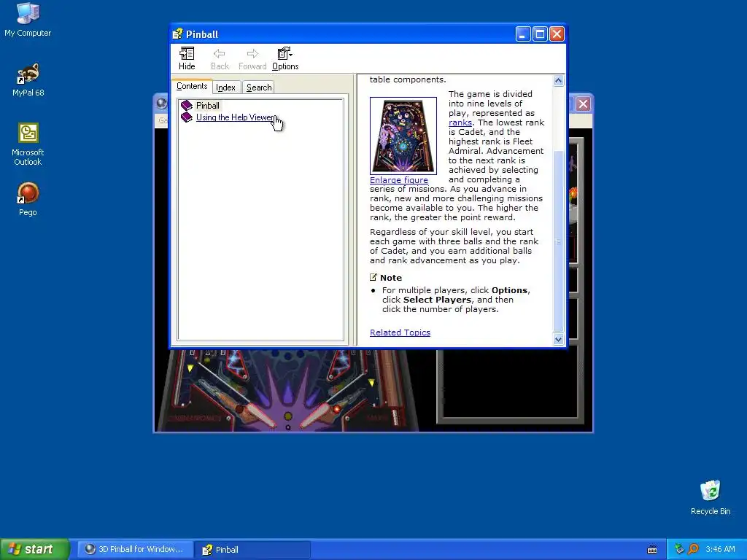747x560 pixels.
Task: Open the Using the Help Viewer topic
Action: tap(236, 117)
